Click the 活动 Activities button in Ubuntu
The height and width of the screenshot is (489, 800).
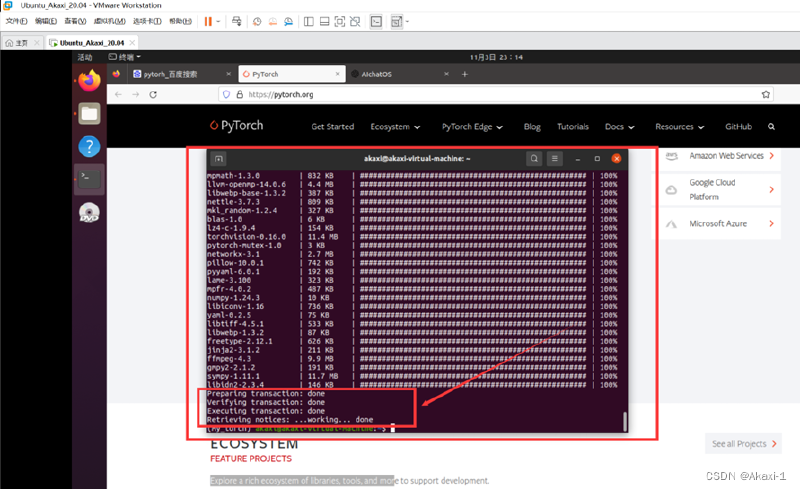click(85, 57)
